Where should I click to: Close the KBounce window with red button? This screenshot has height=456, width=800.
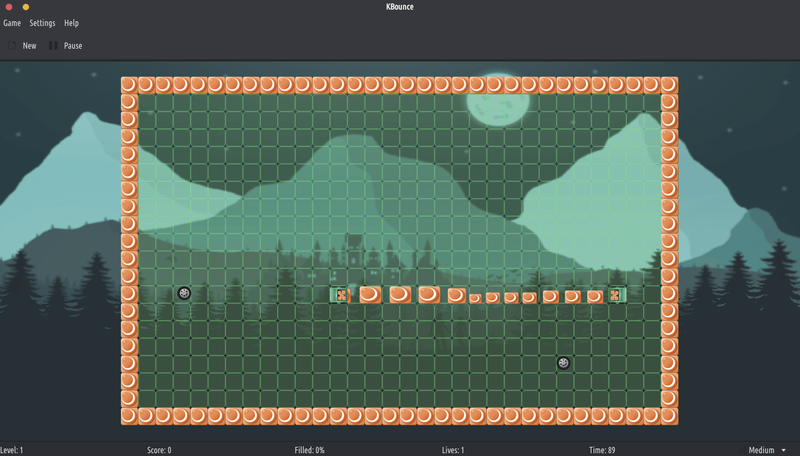coord(8,6)
